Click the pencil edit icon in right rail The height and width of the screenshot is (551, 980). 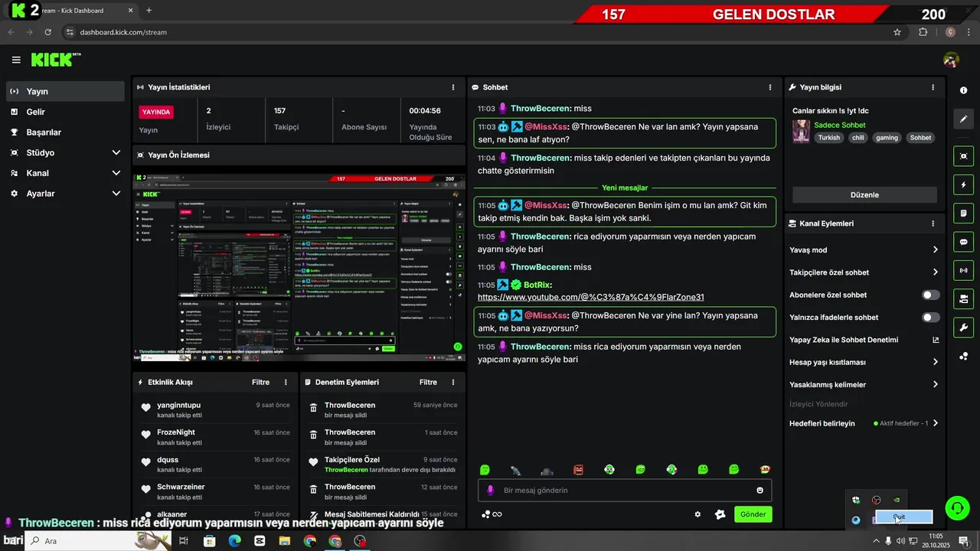click(963, 119)
